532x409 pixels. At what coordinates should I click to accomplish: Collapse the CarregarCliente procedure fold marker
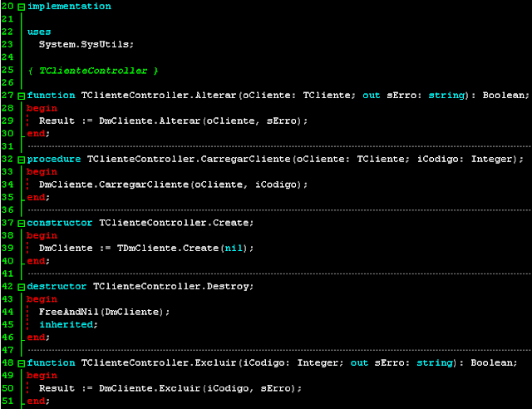(x=21, y=160)
